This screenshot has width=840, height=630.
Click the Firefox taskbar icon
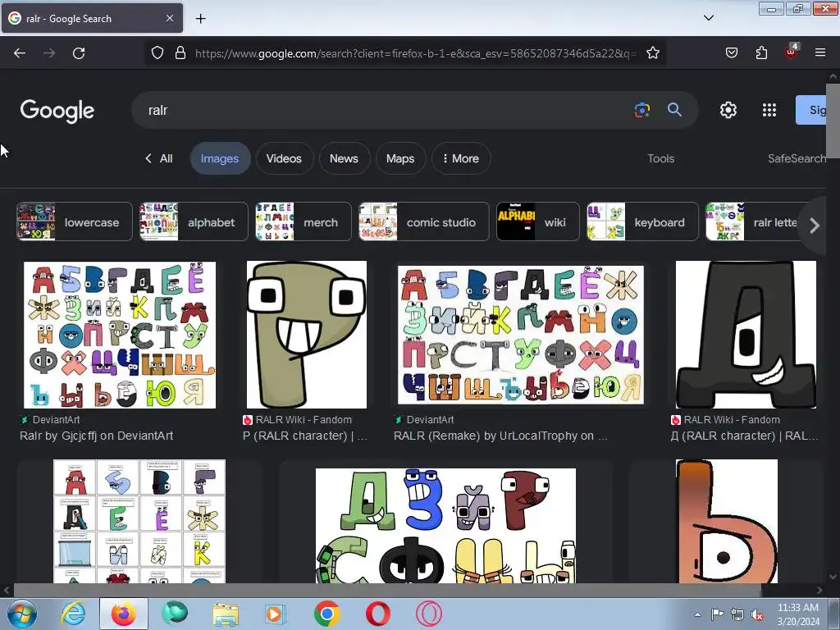point(123,614)
